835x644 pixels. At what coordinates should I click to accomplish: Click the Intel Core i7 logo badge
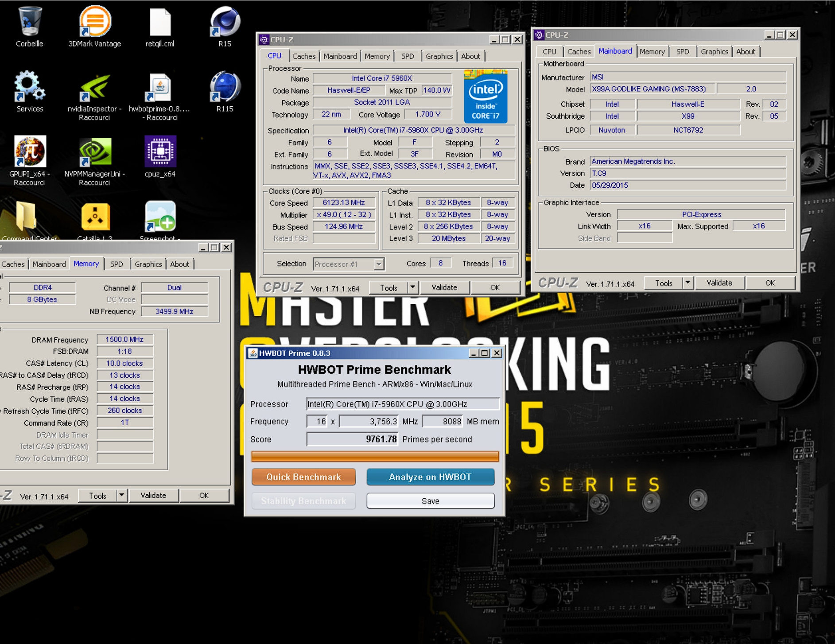point(485,97)
